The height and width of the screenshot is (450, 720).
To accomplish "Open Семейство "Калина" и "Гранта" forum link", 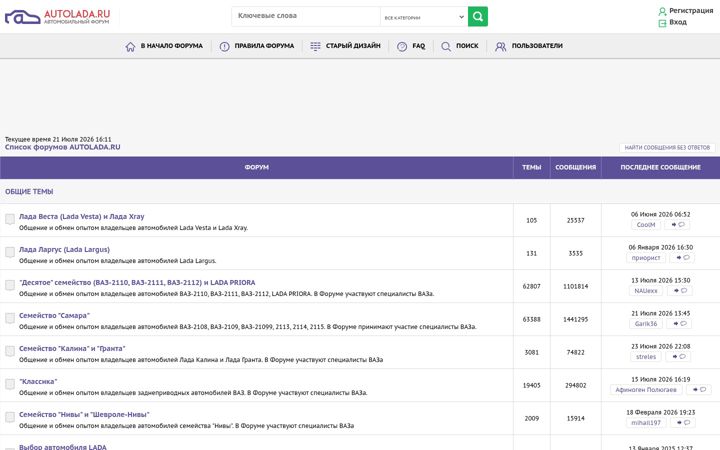I will (72, 349).
